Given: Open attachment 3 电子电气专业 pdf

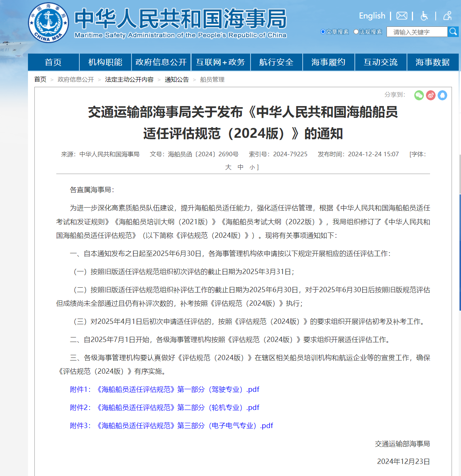Looking at the screenshot, I should pos(172,425).
